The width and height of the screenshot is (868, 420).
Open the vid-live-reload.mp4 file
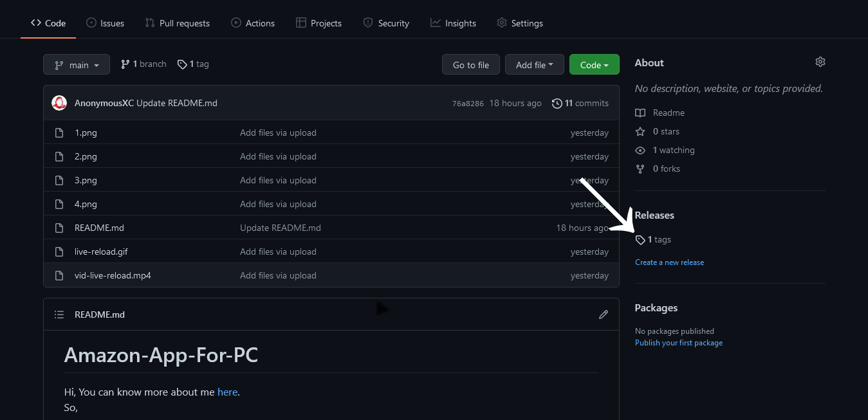tap(113, 275)
